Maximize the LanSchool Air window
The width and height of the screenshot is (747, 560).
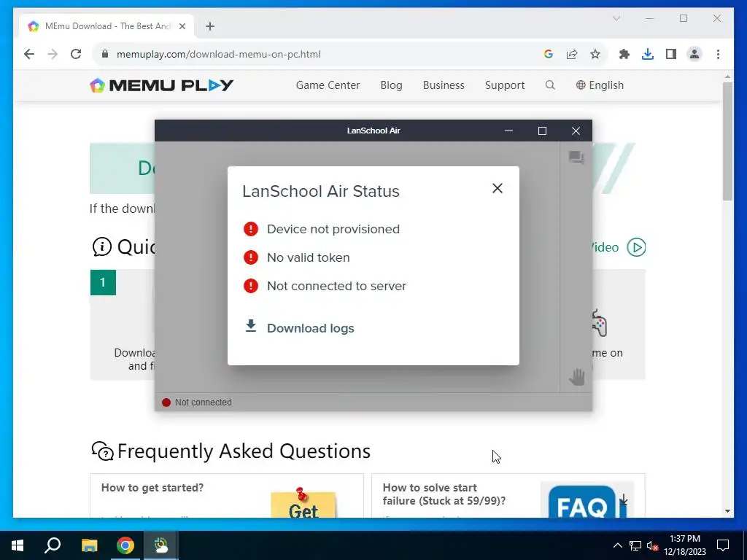pos(542,131)
